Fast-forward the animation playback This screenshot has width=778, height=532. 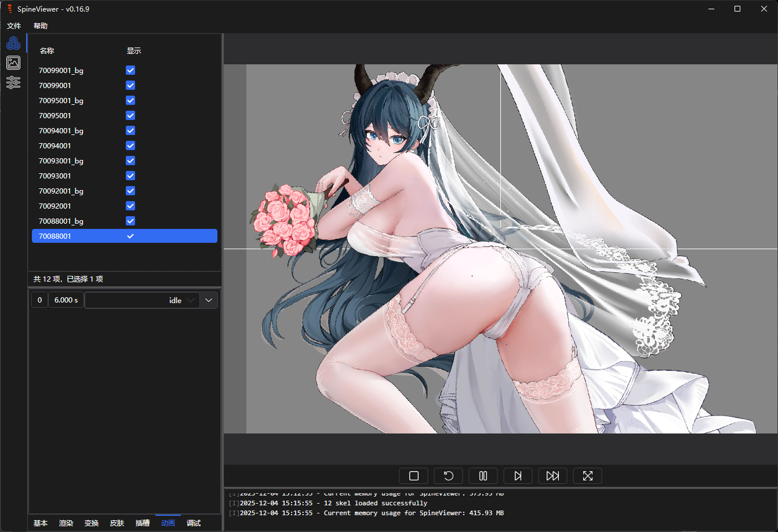[x=553, y=476]
